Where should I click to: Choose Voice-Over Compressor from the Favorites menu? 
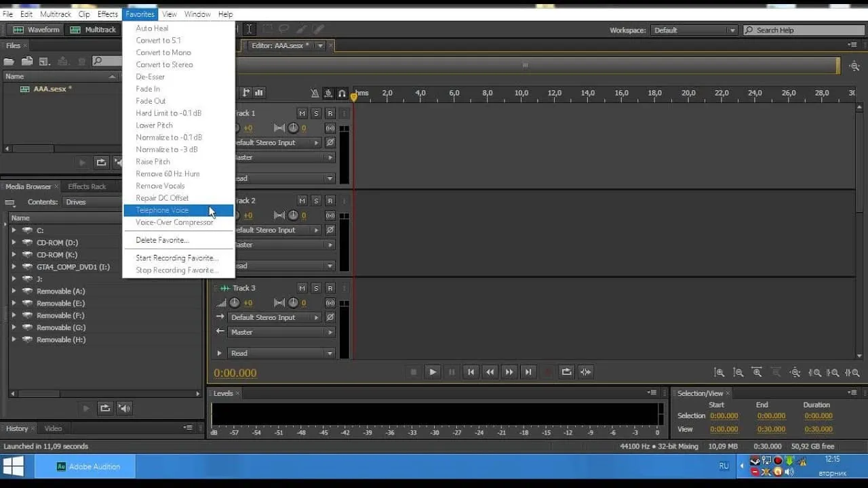[174, 222]
